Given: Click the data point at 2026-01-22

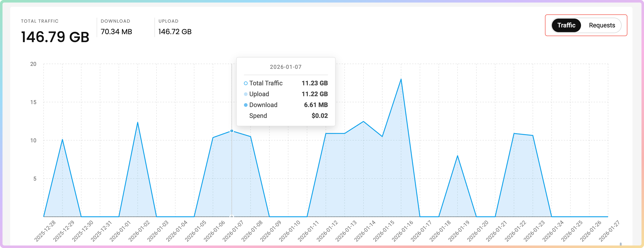Looking at the screenshot, I should (514, 133).
